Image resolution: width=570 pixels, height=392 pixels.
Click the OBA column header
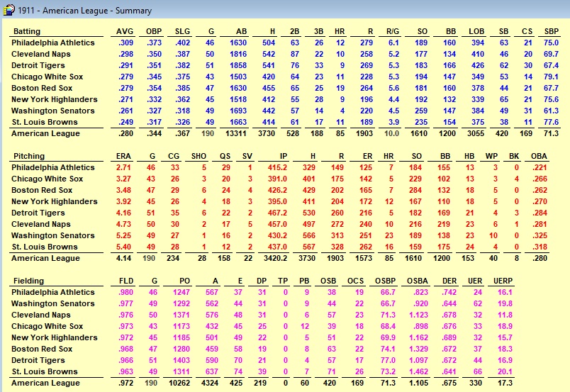539,156
